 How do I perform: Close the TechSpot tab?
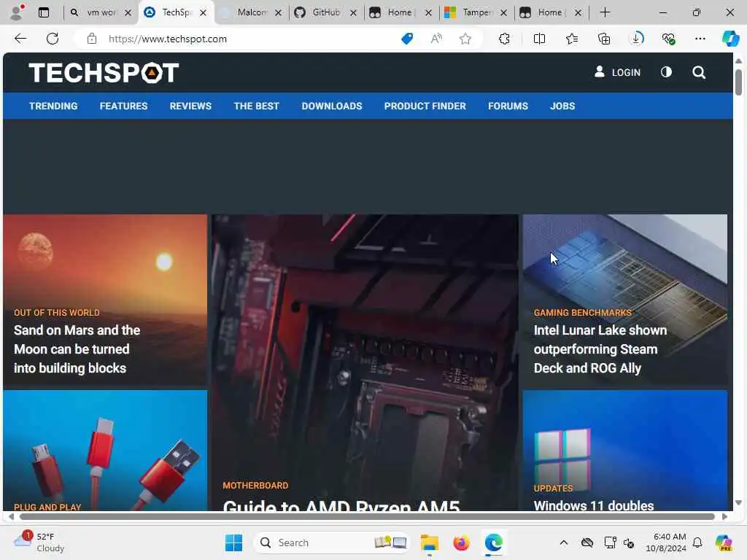point(203,13)
